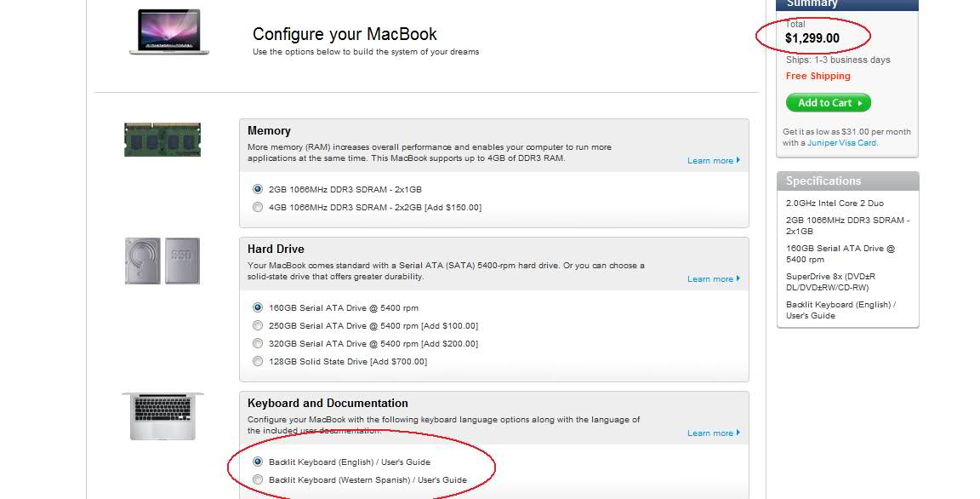Viewport: 980px width, 499px height.
Task: Choose 250GB Serial ATA Drive option
Action: pos(258,325)
